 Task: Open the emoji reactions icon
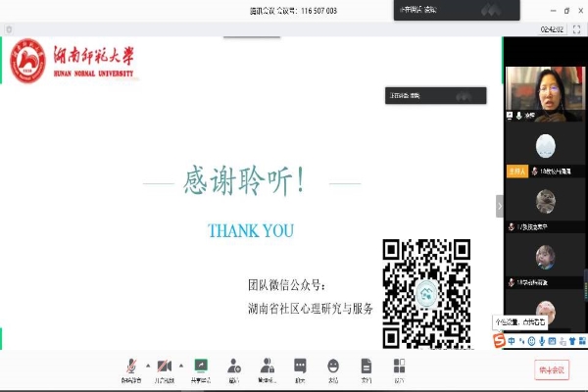click(x=333, y=365)
